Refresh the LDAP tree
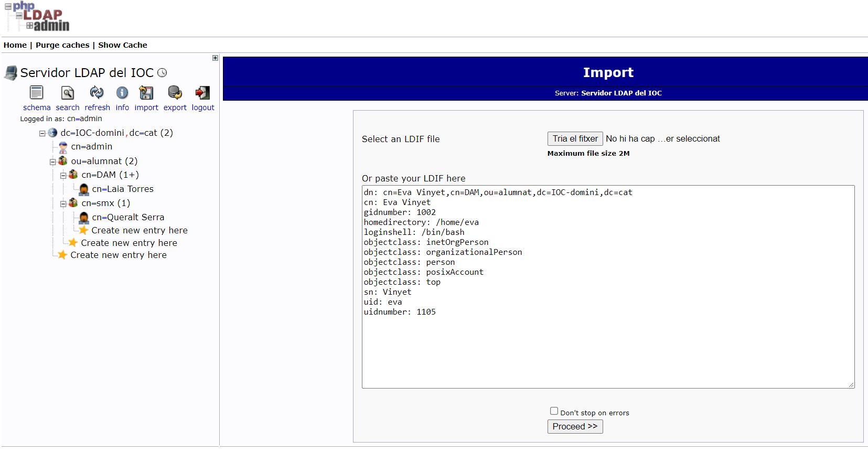 97,93
